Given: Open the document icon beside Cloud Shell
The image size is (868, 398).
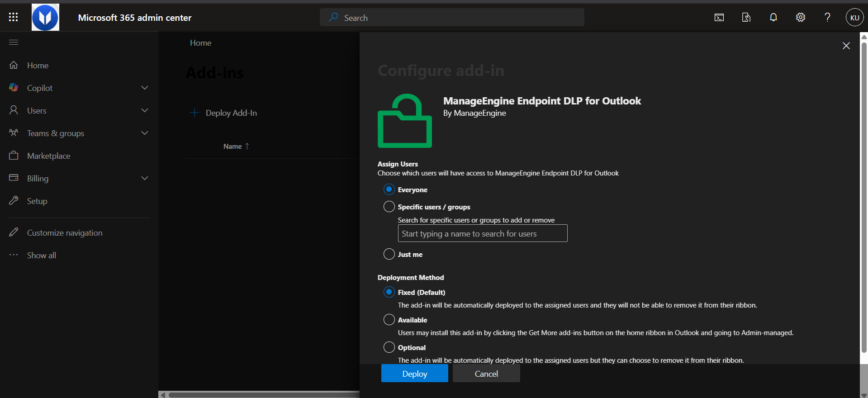Looking at the screenshot, I should [x=746, y=18].
